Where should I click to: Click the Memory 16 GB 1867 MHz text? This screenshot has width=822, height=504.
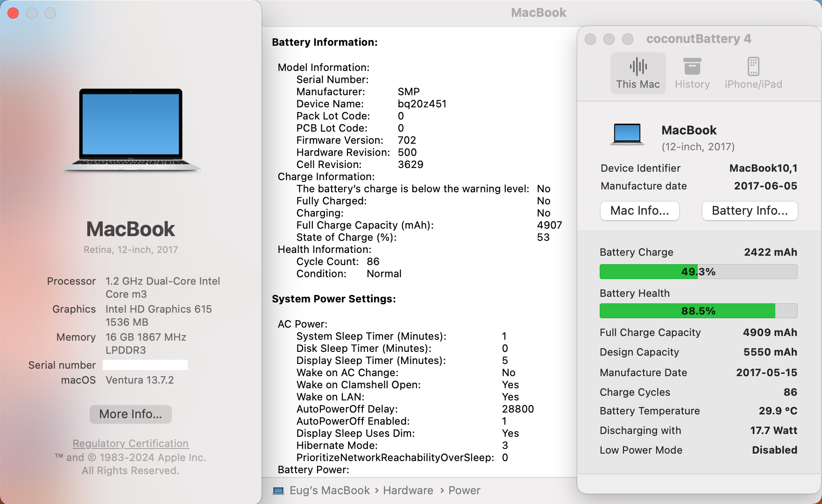tap(146, 343)
